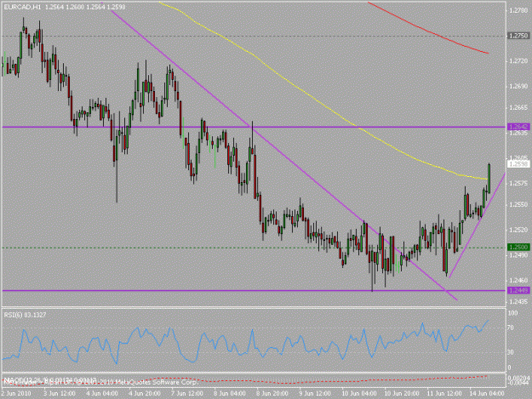532x399 pixels.
Task: Click the 3 Jun 12:00 time label
Action: [60, 394]
